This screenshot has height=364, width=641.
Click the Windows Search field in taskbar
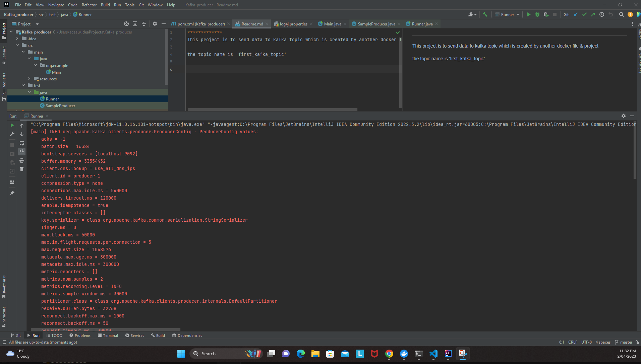click(x=217, y=353)
